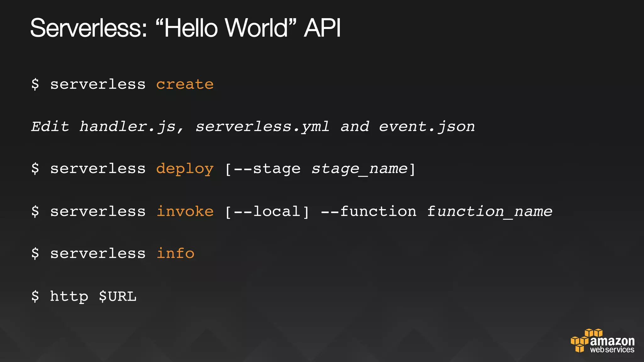Click the italic "stage_name" placeholder
The image size is (644, 362).
click(x=359, y=169)
